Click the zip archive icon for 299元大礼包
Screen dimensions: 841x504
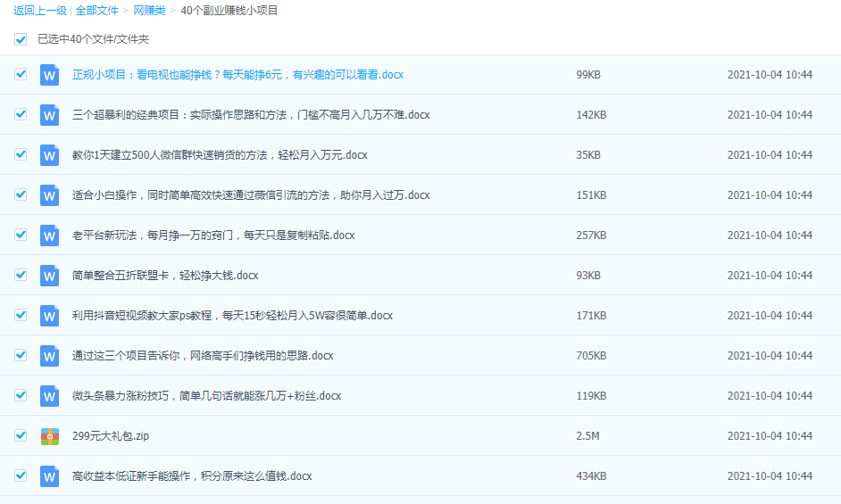[x=50, y=436]
